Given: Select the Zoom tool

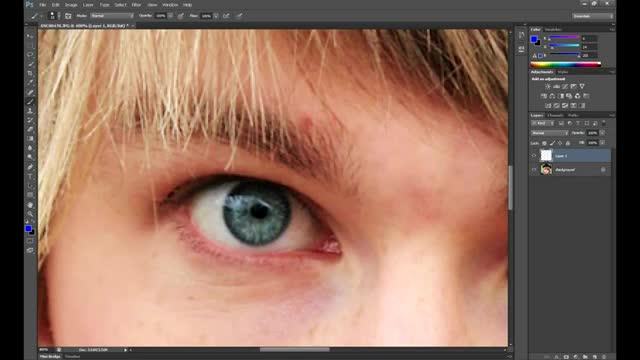Looking at the screenshot, I should [30, 214].
